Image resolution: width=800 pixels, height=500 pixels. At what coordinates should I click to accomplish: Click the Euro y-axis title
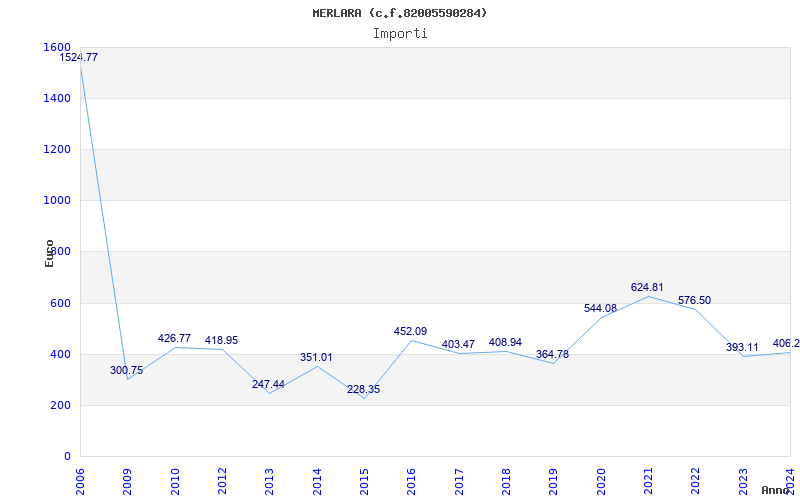[49, 254]
